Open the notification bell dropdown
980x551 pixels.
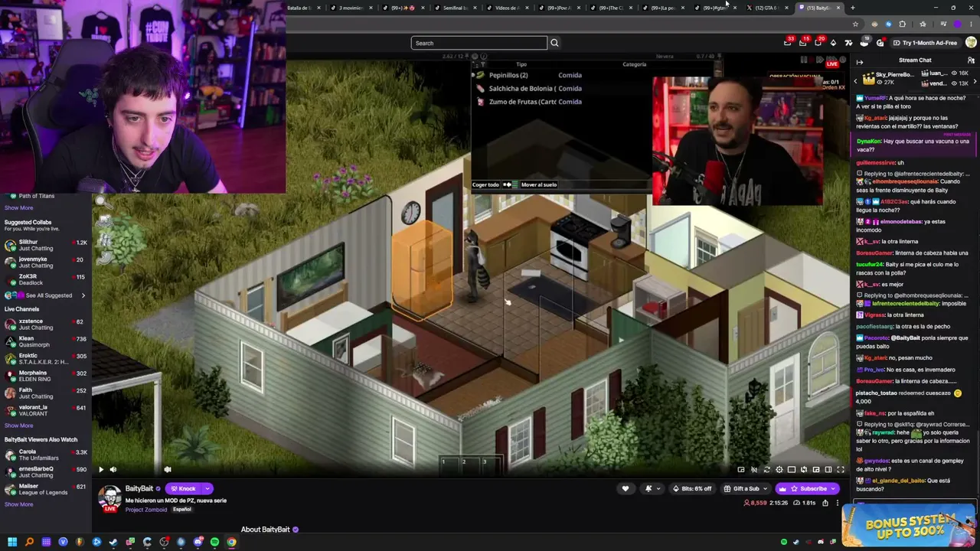[652, 489]
